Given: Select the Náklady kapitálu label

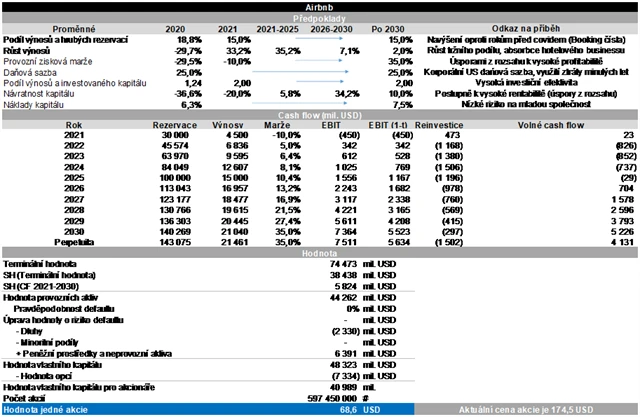Looking at the screenshot, I should tap(33, 104).
